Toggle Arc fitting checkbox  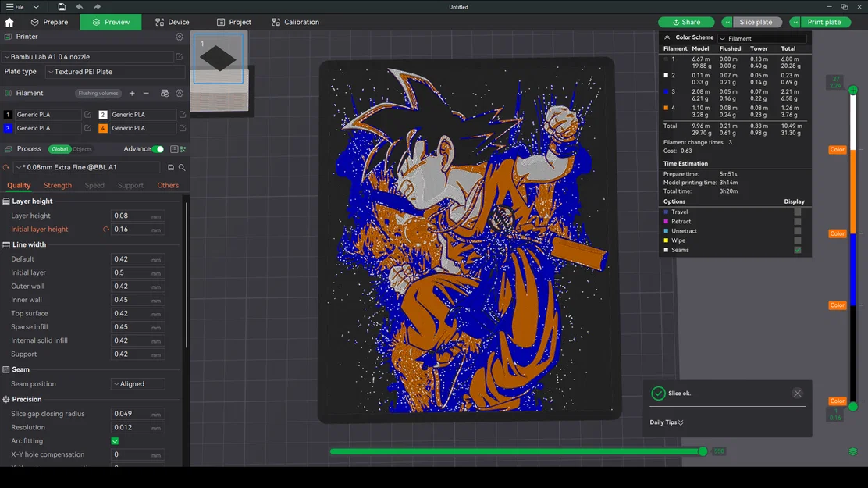tap(116, 441)
